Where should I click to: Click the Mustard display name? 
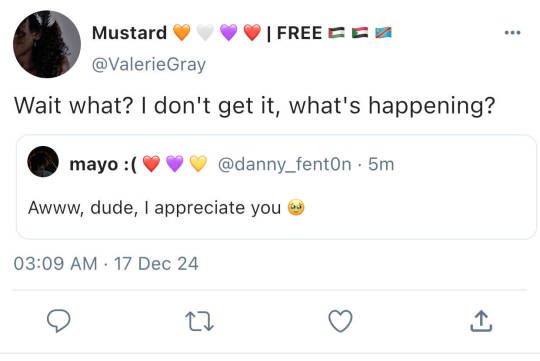[129, 33]
